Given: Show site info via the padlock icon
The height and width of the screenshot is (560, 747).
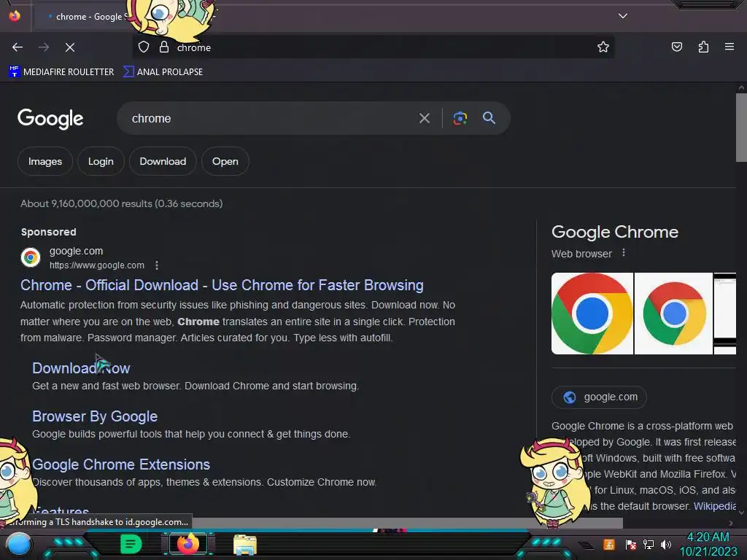Looking at the screenshot, I should (164, 47).
